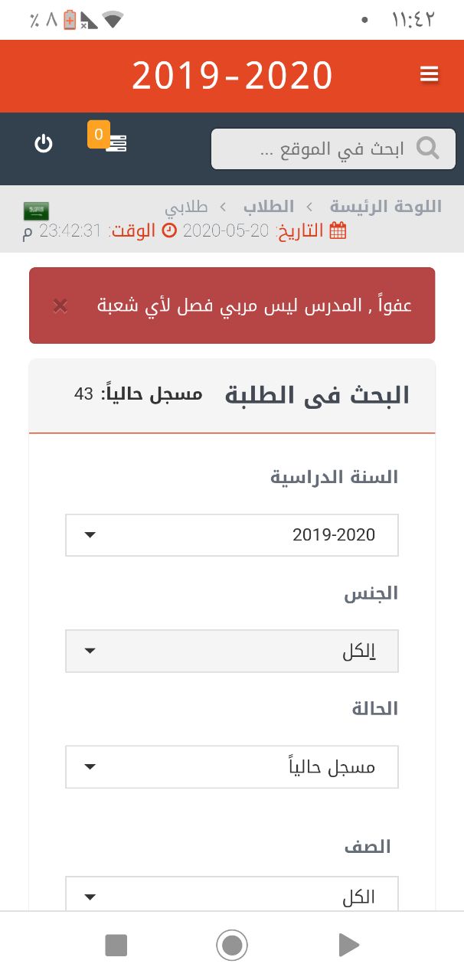Screen dimensions: 464x980
Task: Click the calendar date icon
Action: coord(338,230)
